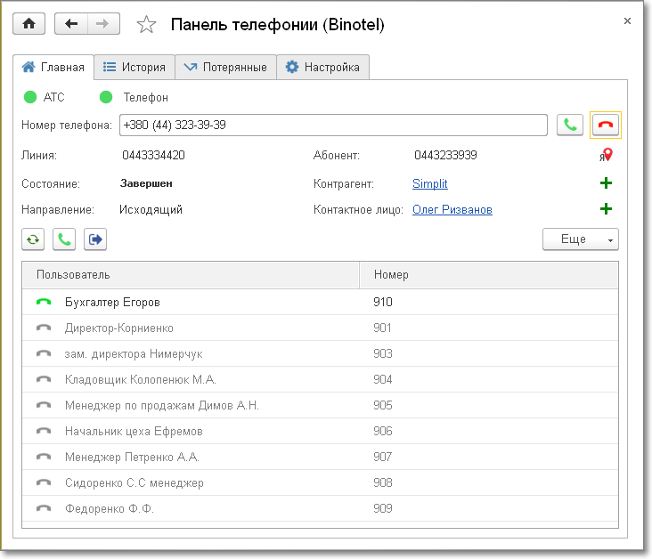
Task: Select the Директор-Корниенко row
Action: [119, 328]
